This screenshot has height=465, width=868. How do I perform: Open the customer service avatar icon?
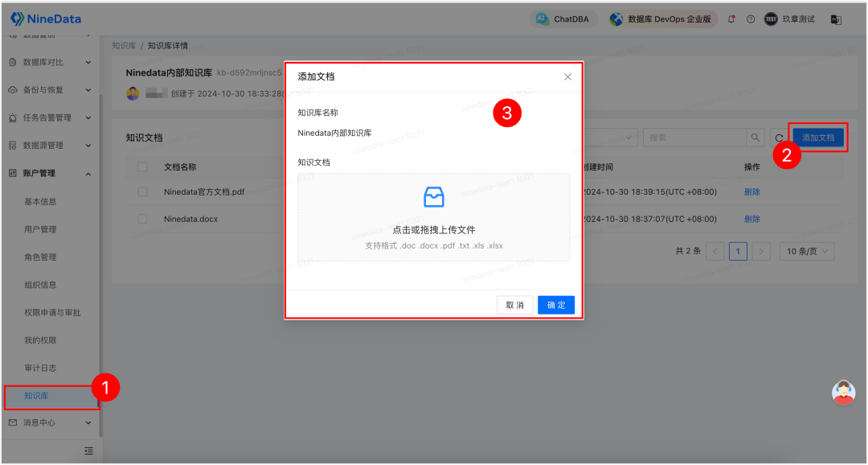(843, 393)
